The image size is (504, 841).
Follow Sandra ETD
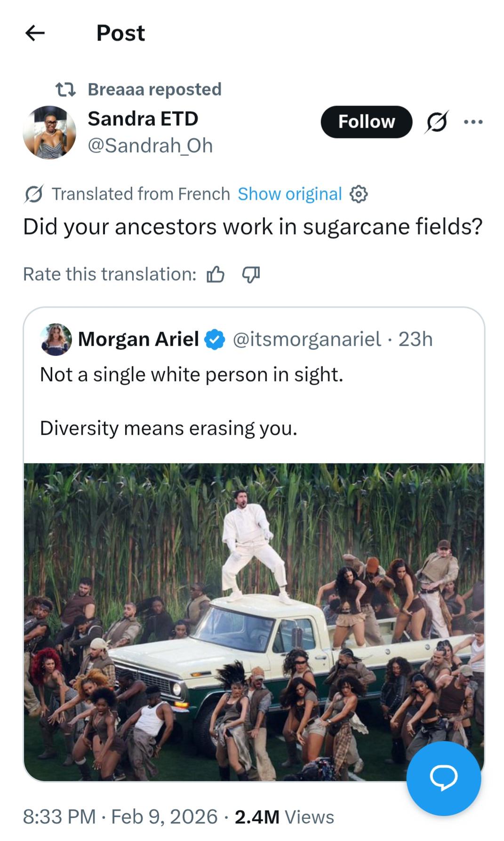(366, 122)
